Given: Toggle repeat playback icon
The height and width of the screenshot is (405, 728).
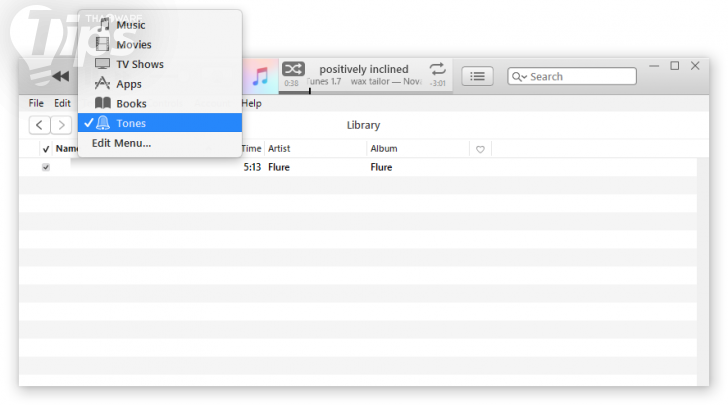Looking at the screenshot, I should click(x=437, y=69).
